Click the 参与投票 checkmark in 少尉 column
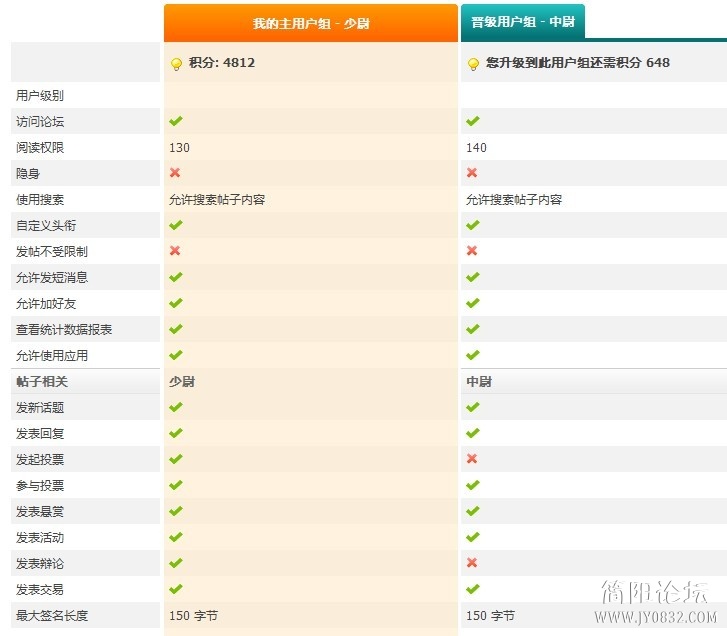Image resolution: width=727 pixels, height=636 pixels. pos(176,485)
